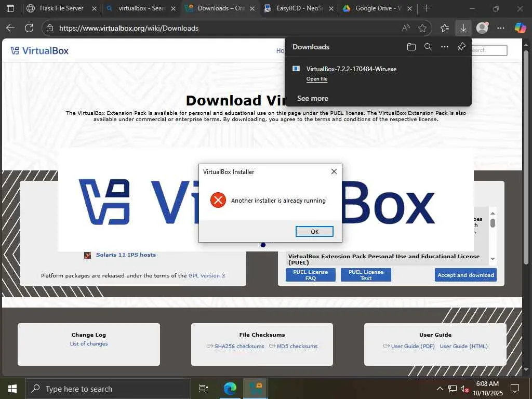This screenshot has height=399, width=532.
Task: Open SHA256 checksums link
Action: (x=239, y=346)
